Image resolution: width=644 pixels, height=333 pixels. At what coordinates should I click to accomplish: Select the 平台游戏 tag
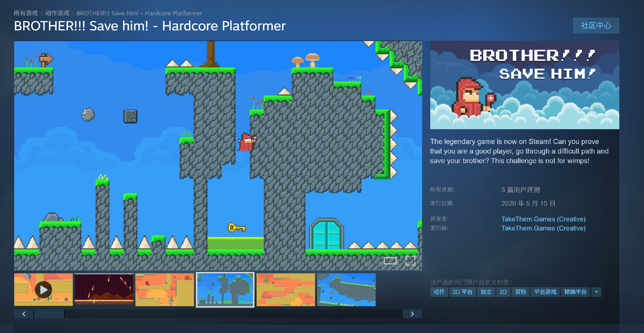click(x=545, y=292)
